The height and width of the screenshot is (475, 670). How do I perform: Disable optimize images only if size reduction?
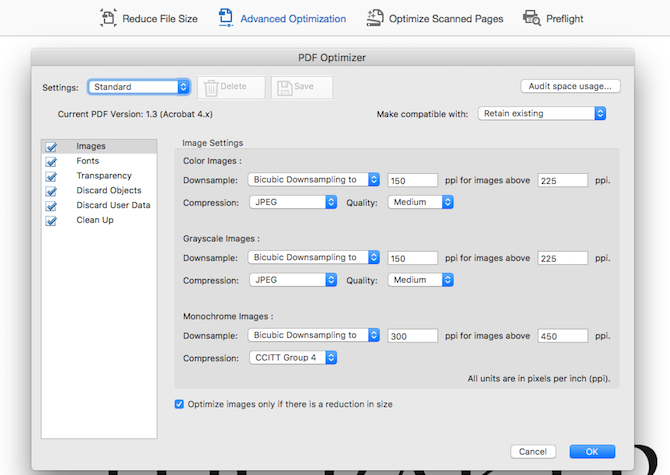pos(180,404)
